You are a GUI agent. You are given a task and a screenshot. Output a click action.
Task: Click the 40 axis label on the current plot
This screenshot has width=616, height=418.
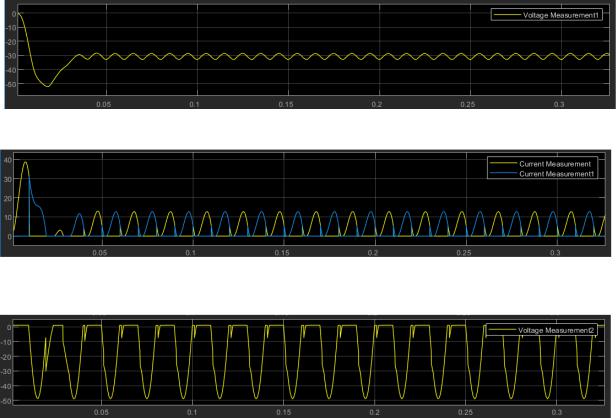click(7, 160)
